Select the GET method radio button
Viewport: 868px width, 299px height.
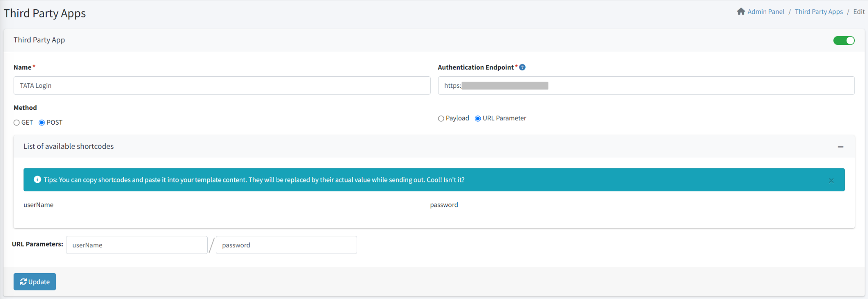click(17, 123)
